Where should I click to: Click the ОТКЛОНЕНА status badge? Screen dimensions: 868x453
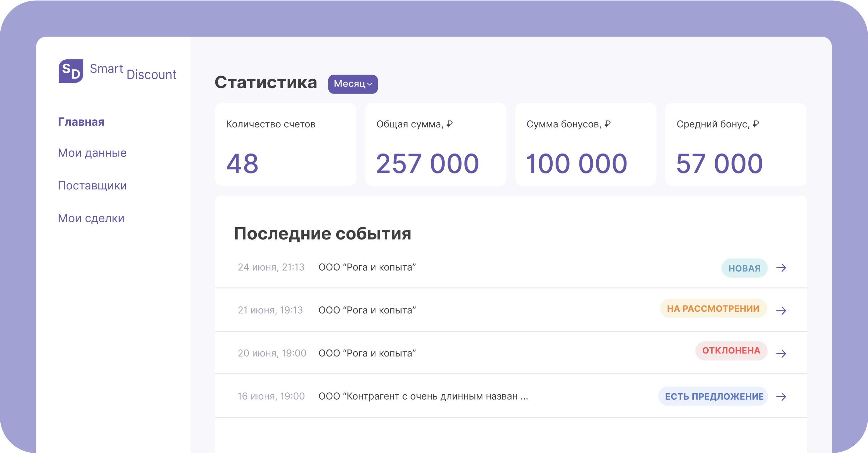pos(731,351)
